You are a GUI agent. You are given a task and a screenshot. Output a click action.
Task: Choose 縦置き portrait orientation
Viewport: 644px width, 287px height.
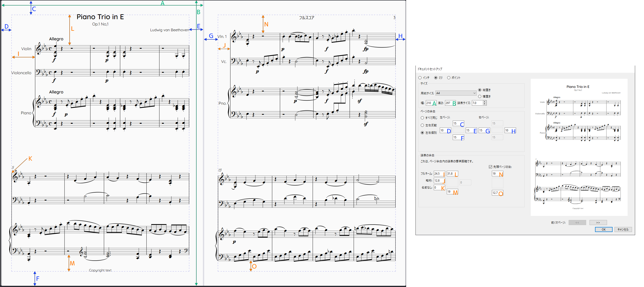click(x=480, y=90)
